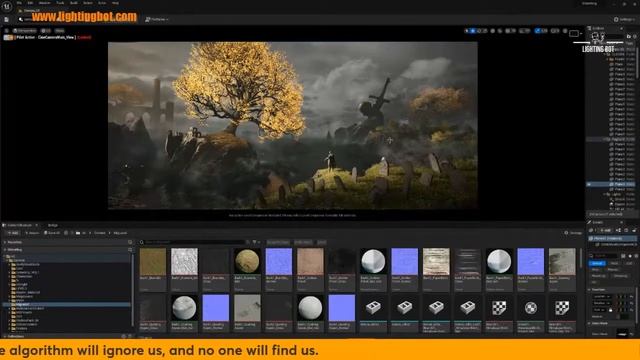Click the world coordinate globe icon
This screenshot has height=360, width=640.
pos(493,31)
